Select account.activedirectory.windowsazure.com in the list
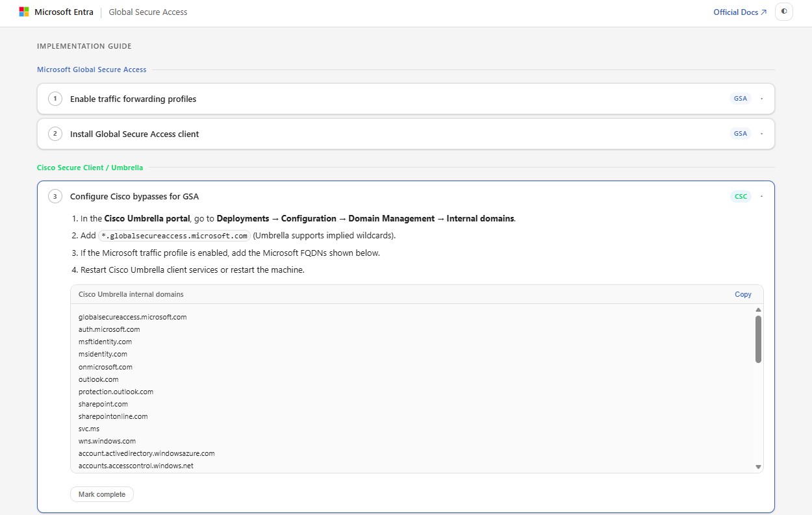812x515 pixels. (x=147, y=453)
